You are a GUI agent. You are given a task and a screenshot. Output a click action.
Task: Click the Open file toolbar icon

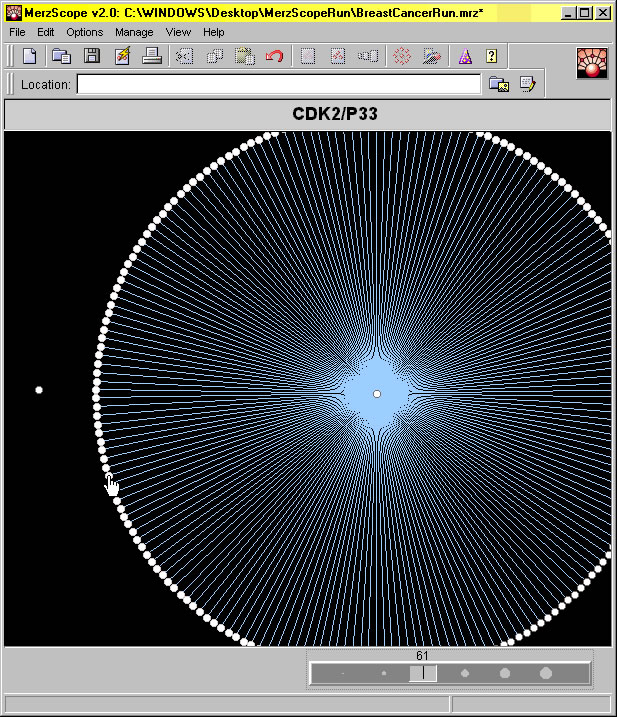(61, 56)
